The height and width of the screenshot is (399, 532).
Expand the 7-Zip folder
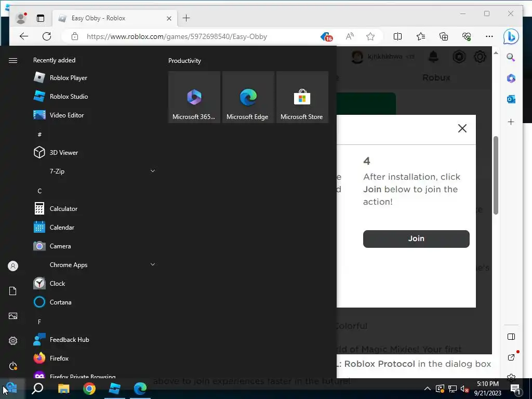[94, 171]
